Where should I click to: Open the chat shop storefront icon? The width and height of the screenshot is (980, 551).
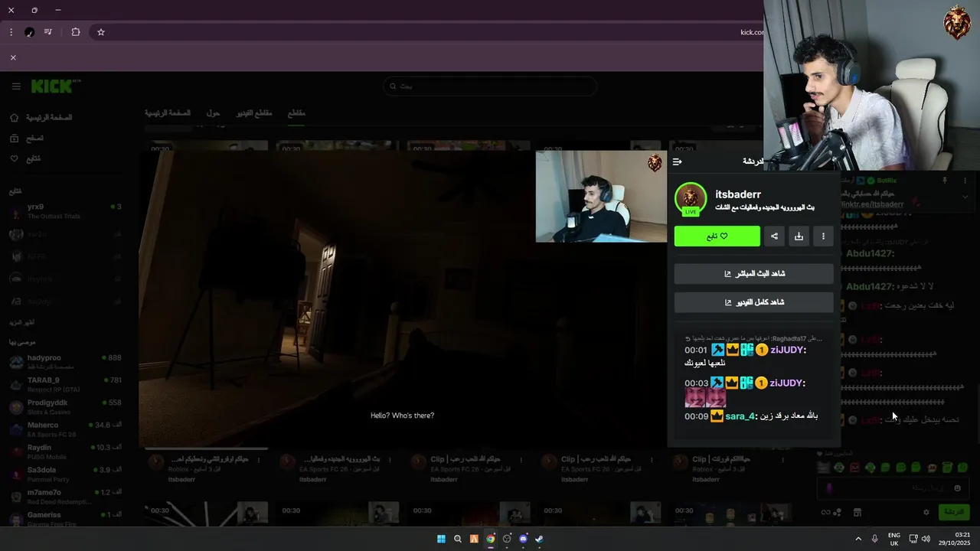pos(857,512)
